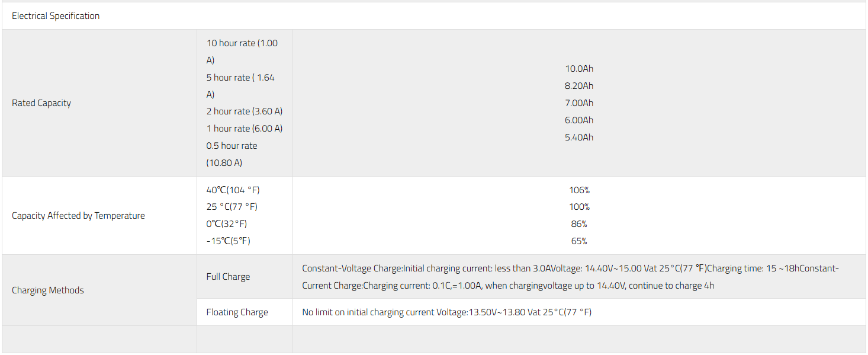Image resolution: width=868 pixels, height=355 pixels.
Task: Click the floating charge voltage description text
Action: 446,312
